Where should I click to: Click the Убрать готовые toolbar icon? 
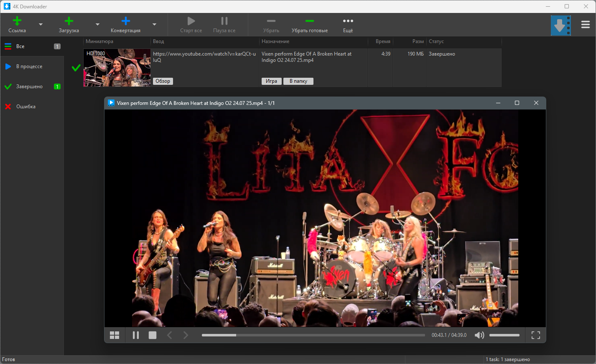(309, 21)
